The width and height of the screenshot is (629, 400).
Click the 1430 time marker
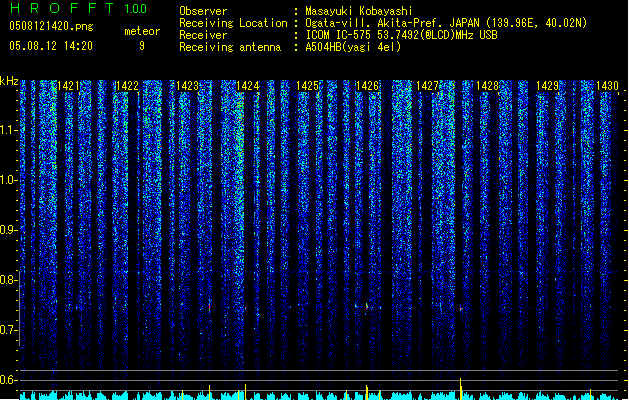tap(607, 86)
